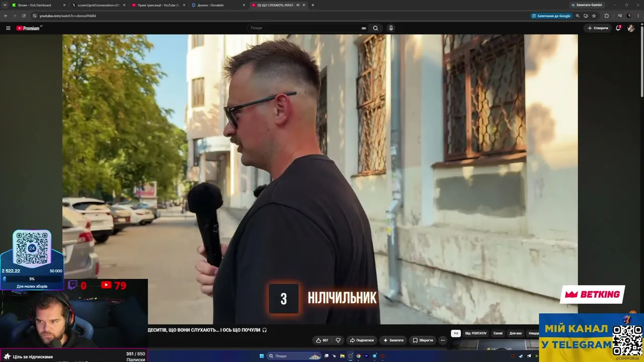Open the browser three-dot menu
Image resolution: width=644 pixels, height=362 pixels.
[x=637, y=16]
